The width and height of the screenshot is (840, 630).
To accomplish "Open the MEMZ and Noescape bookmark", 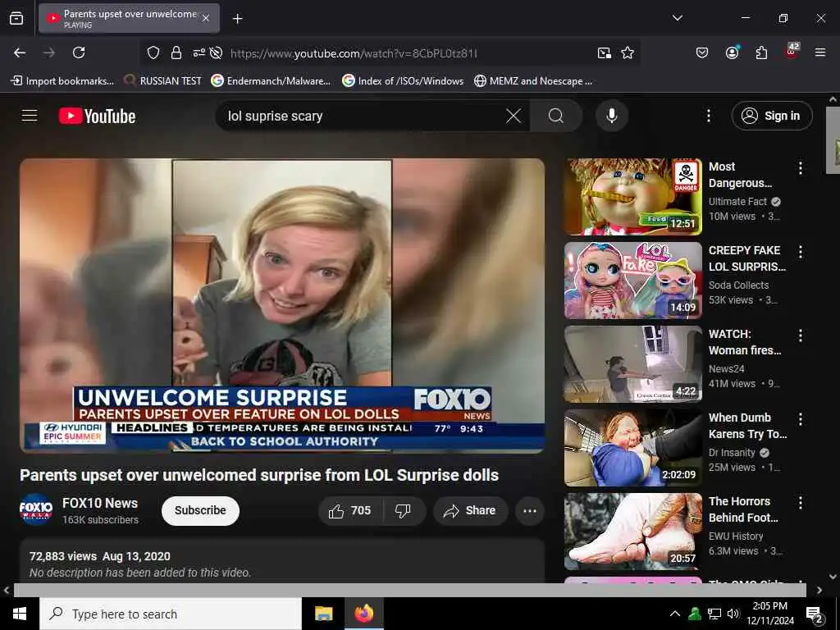I will click(533, 81).
